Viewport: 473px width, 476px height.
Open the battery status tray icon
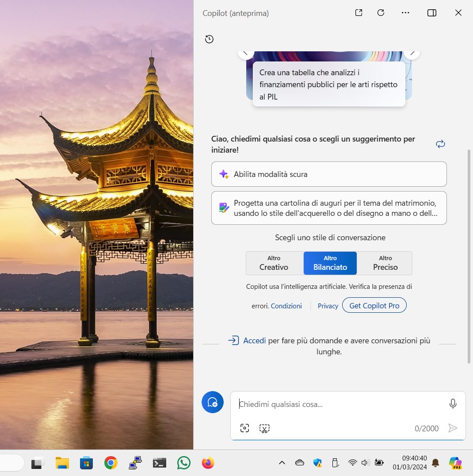(x=379, y=463)
